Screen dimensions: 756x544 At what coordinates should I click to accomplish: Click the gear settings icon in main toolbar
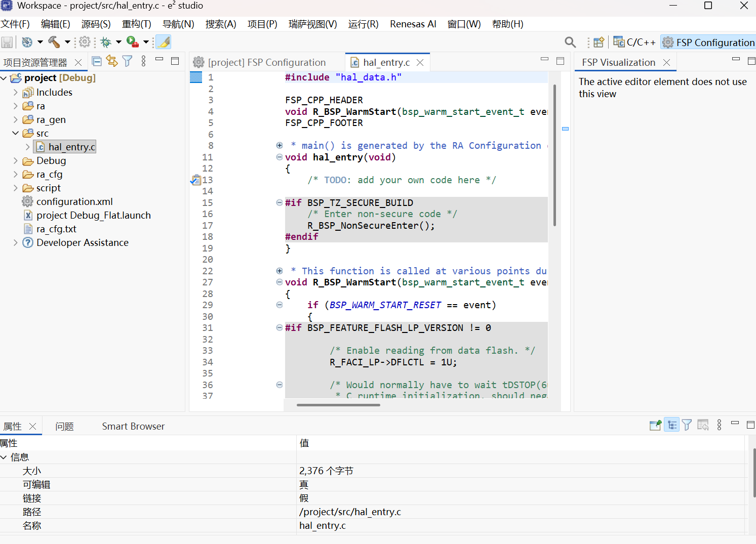pos(85,42)
